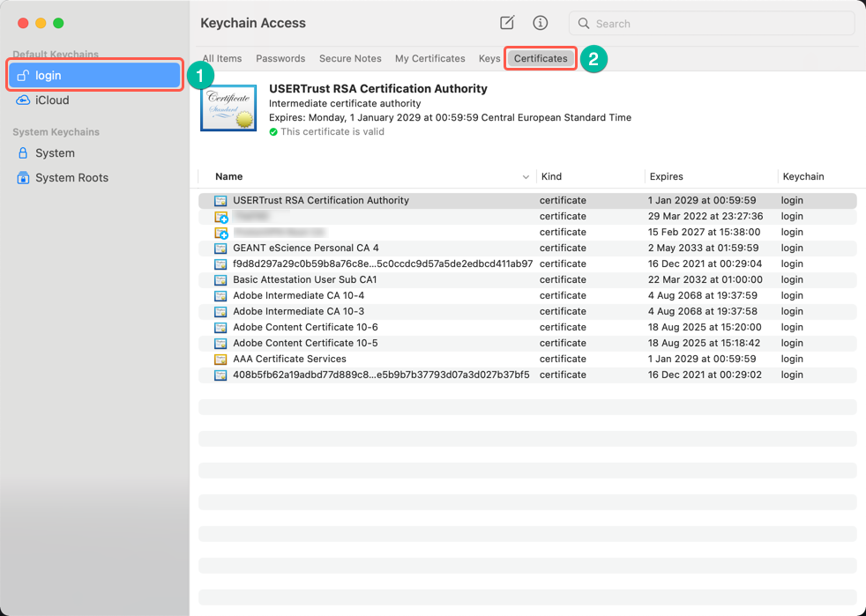The height and width of the screenshot is (616, 866).
Task: Click the Adobe Content Certificate 10-6 icon
Action: click(x=221, y=327)
